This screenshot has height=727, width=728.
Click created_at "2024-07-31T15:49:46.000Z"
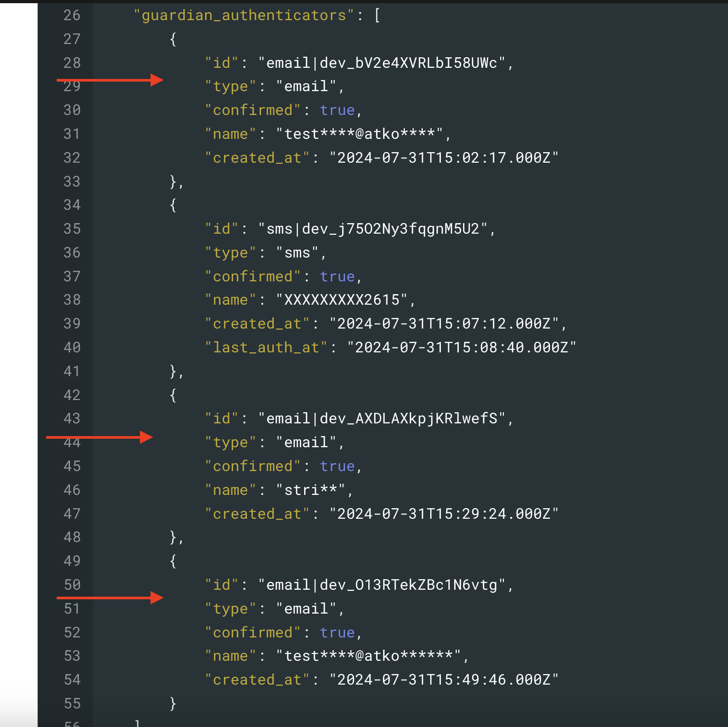tap(444, 680)
